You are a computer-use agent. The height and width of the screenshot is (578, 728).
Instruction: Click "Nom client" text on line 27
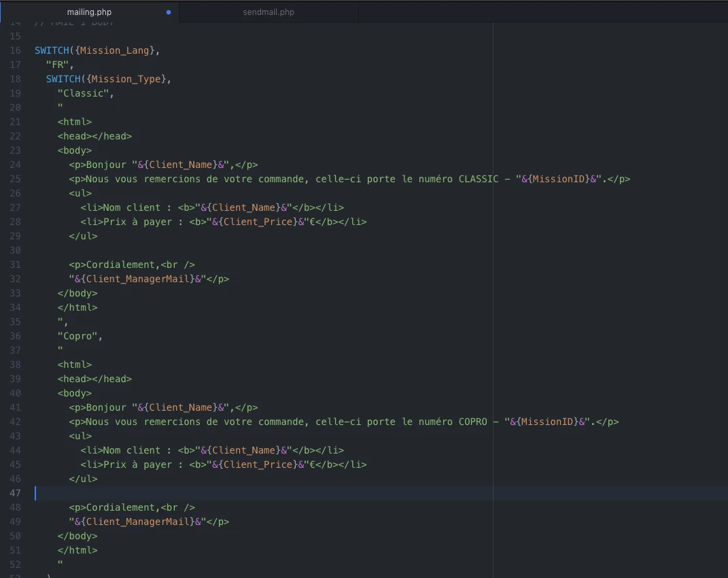pyautogui.click(x=131, y=207)
